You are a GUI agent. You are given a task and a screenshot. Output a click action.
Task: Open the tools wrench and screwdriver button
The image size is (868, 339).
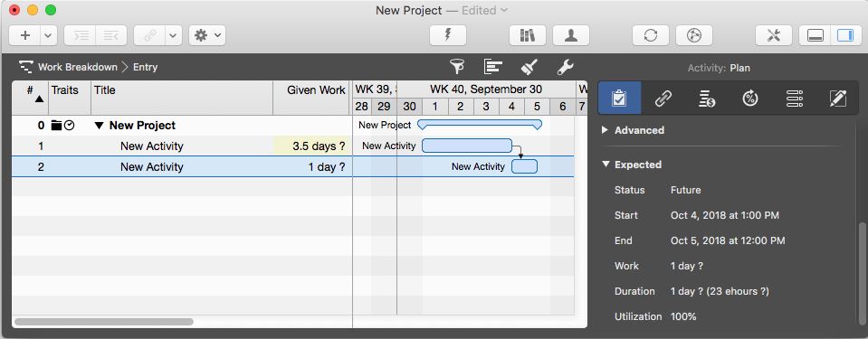773,35
